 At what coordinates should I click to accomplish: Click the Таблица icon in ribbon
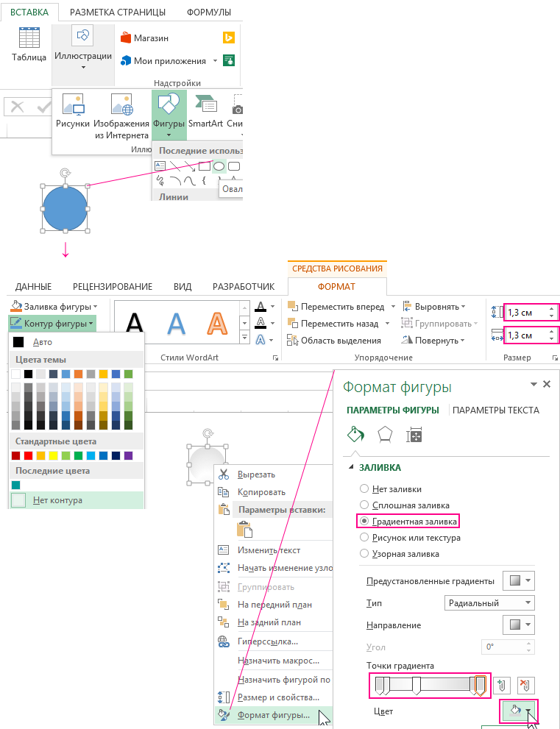tap(29, 44)
